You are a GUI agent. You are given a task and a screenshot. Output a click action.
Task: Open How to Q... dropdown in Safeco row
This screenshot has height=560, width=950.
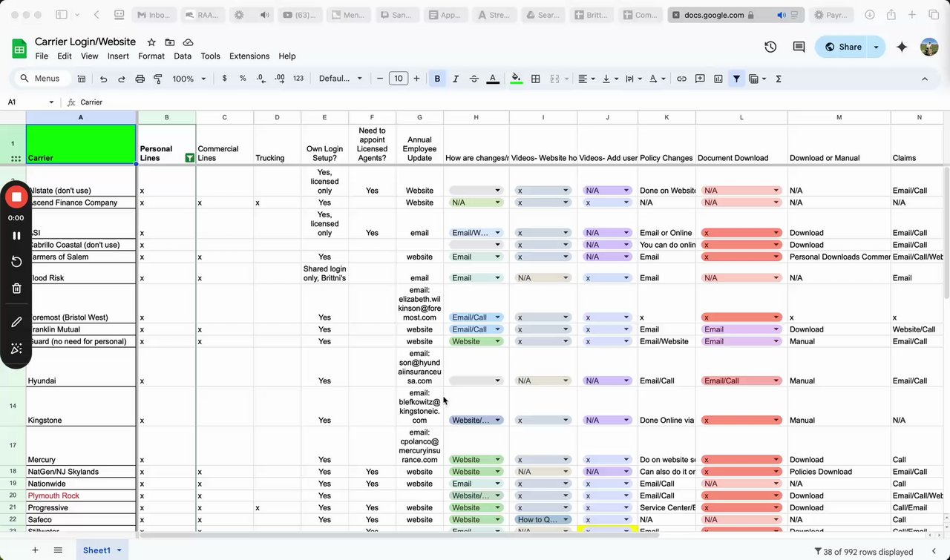[x=543, y=520]
